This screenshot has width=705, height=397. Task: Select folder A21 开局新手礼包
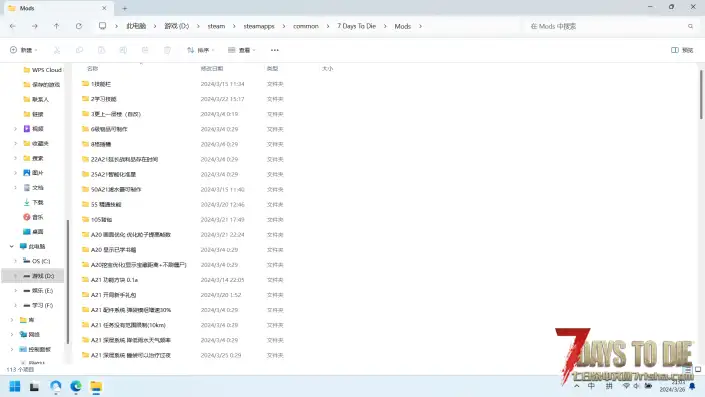[x=113, y=295]
